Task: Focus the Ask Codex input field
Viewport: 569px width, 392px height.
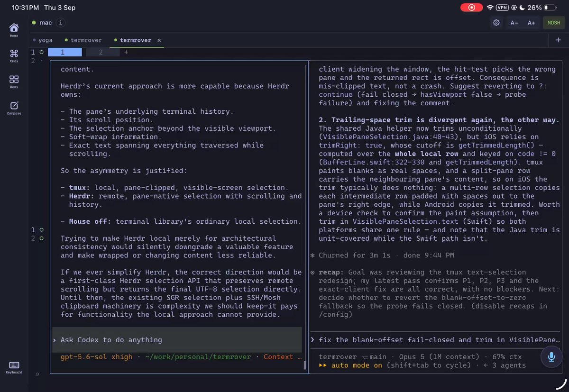Action: [x=176, y=340]
